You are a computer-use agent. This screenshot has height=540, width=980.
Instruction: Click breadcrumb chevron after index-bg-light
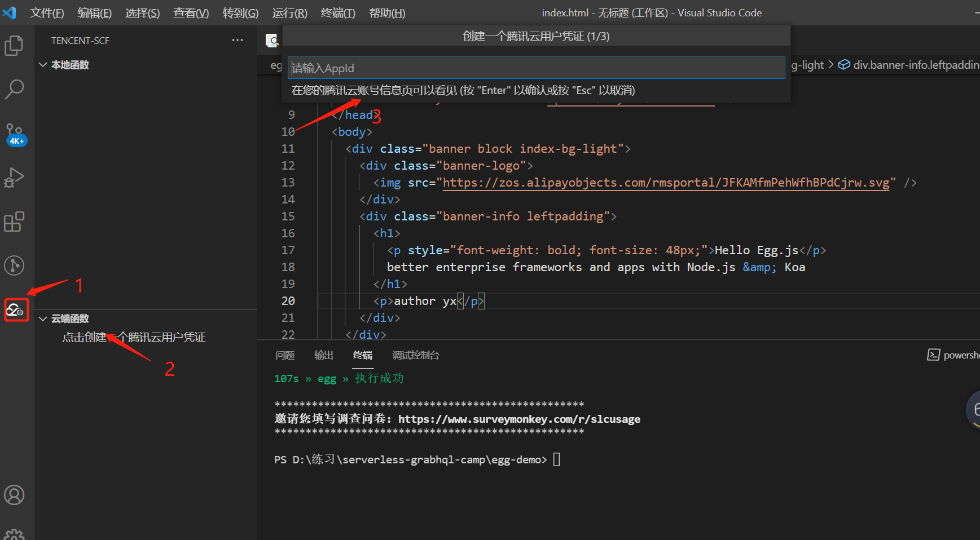click(830, 65)
